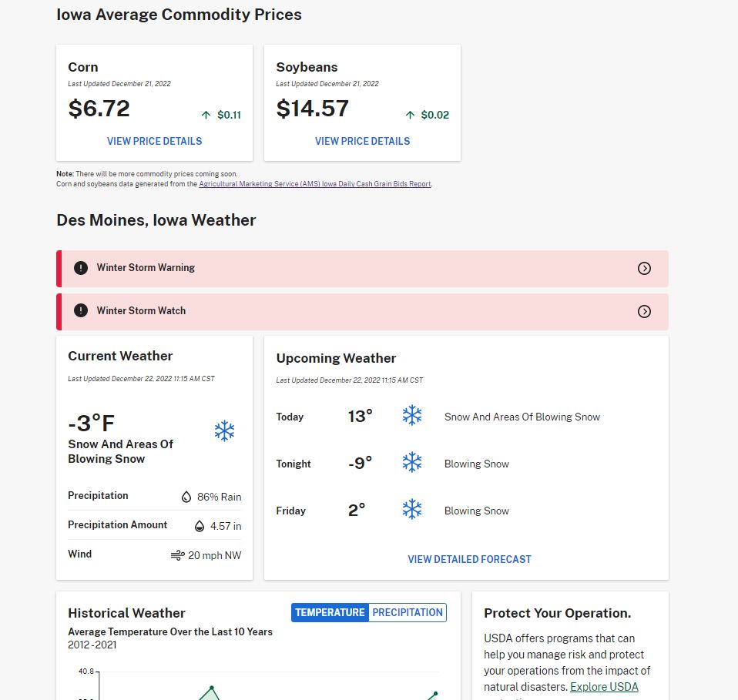Viewport: 738px width, 700px height.
Task: Click the raindrop icon next to Precipitation
Action: pyautogui.click(x=186, y=497)
